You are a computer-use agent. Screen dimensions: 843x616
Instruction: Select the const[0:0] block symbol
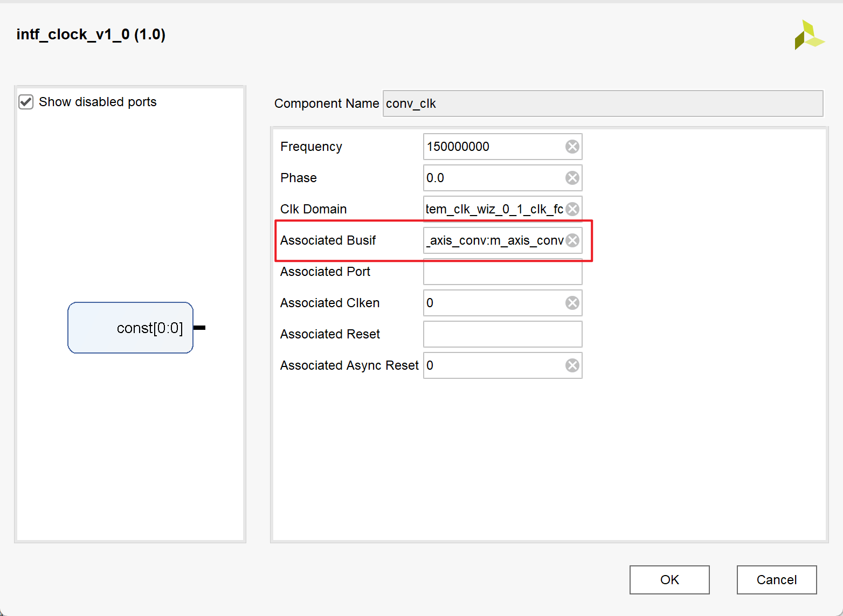tap(130, 328)
